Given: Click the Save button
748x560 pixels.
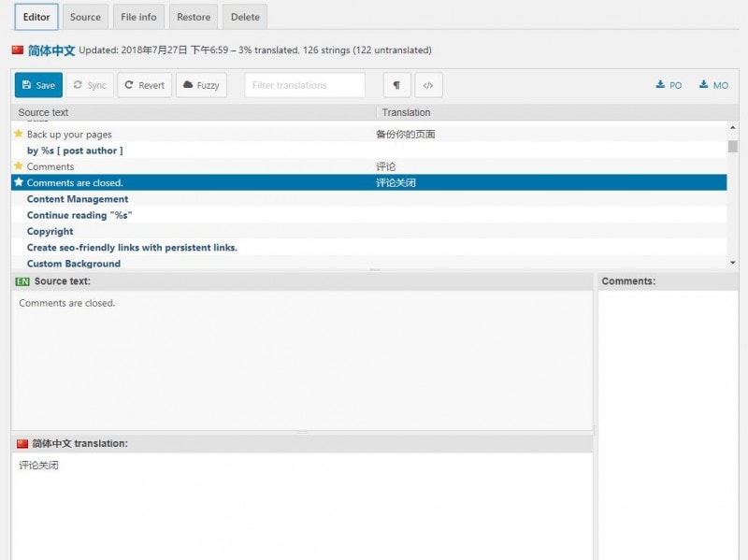Looking at the screenshot, I should pyautogui.click(x=38, y=85).
